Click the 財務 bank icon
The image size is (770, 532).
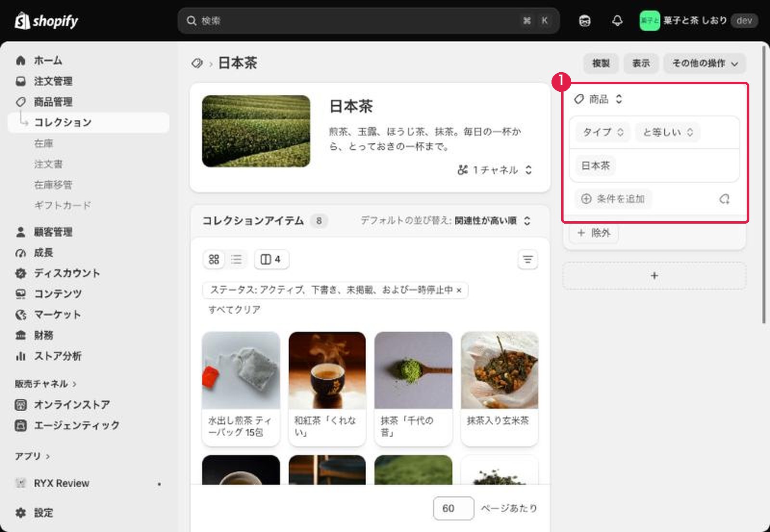21,335
